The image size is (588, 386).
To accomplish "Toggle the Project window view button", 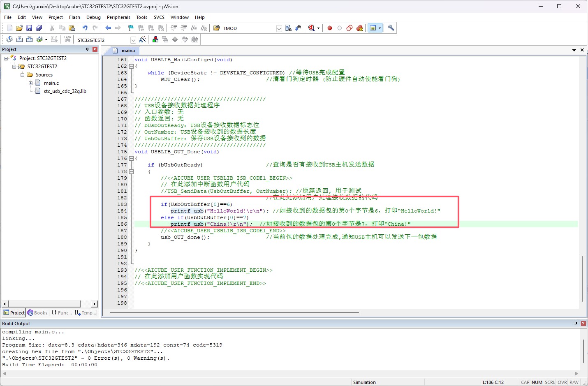I will coord(373,28).
